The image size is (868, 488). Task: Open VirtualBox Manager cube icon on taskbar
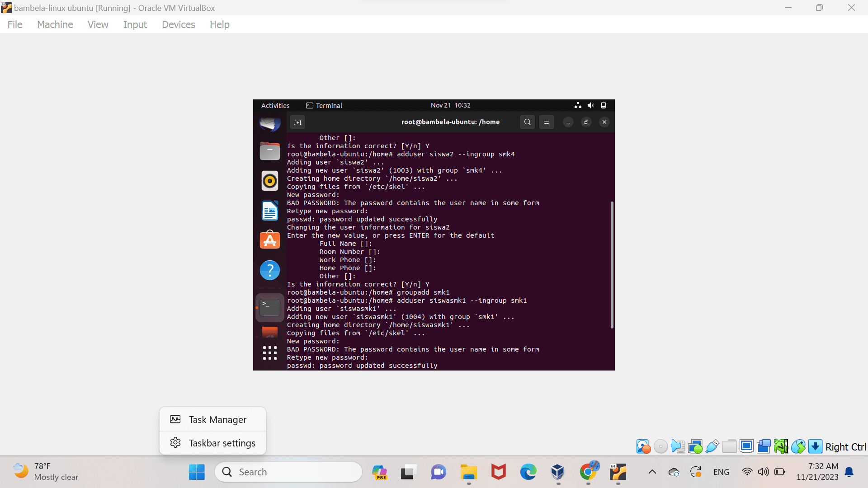[x=558, y=472]
